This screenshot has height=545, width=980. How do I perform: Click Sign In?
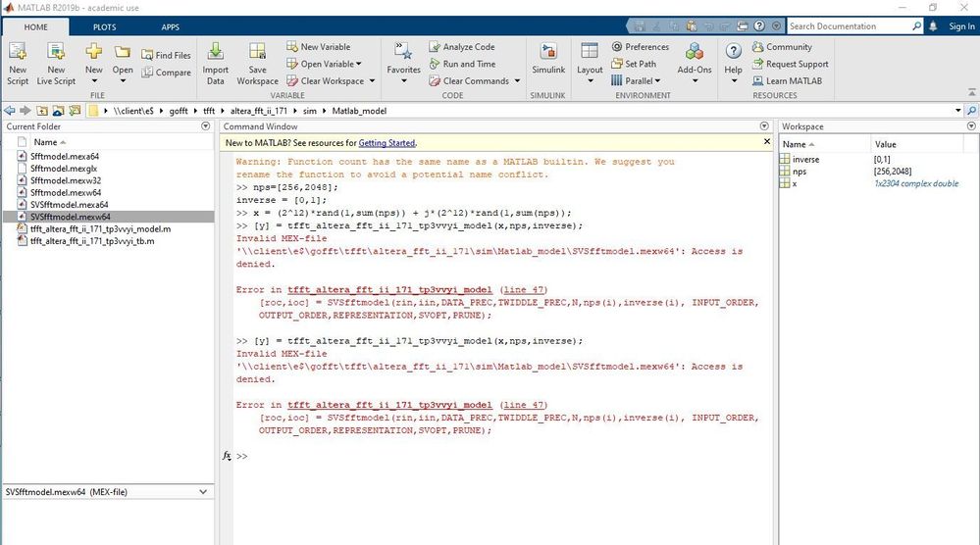click(961, 26)
